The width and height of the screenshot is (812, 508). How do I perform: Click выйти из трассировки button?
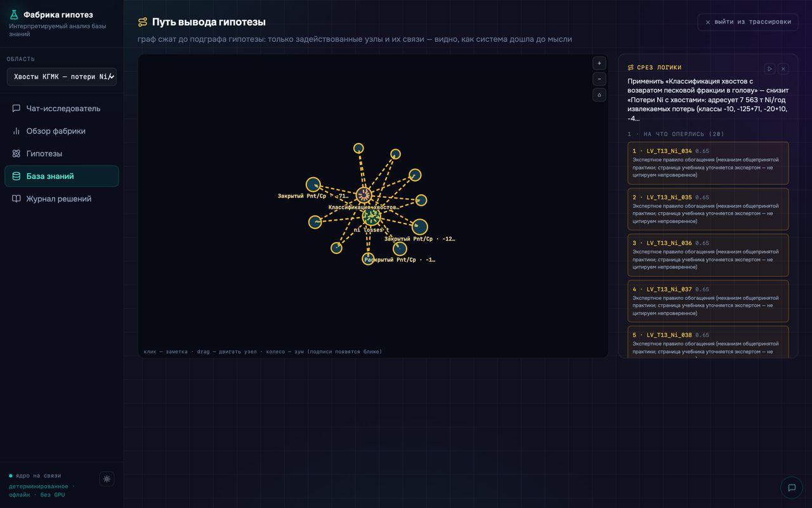[748, 22]
